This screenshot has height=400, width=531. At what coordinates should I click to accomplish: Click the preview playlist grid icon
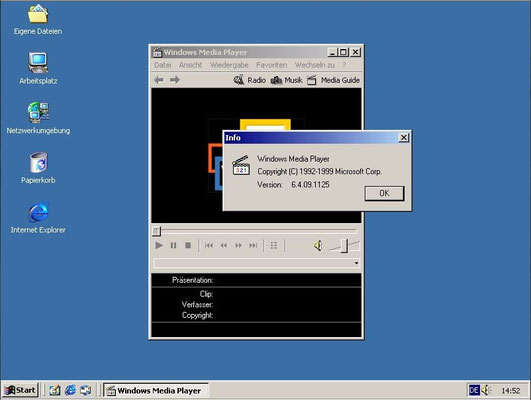(274, 245)
